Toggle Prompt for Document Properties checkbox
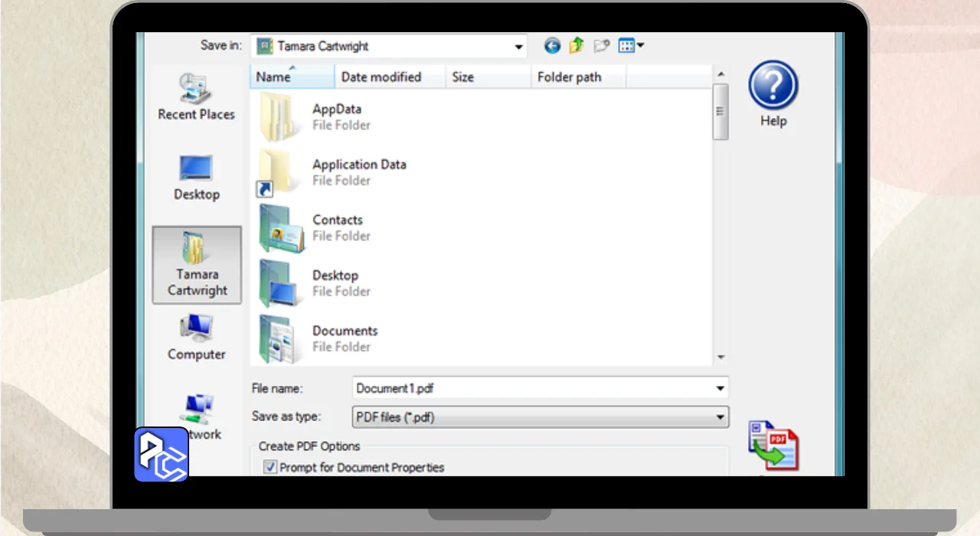The width and height of the screenshot is (980, 536). point(270,467)
